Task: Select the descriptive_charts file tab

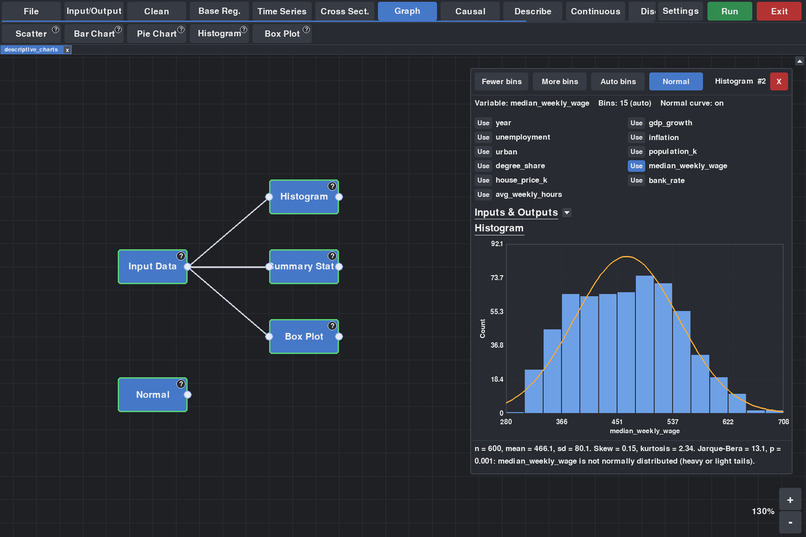Action: coord(31,50)
